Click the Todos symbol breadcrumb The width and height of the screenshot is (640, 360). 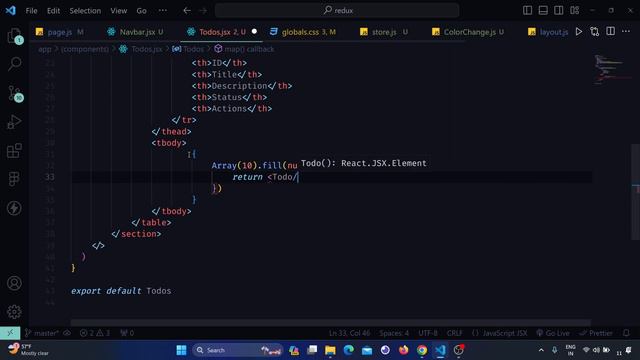(x=188, y=49)
